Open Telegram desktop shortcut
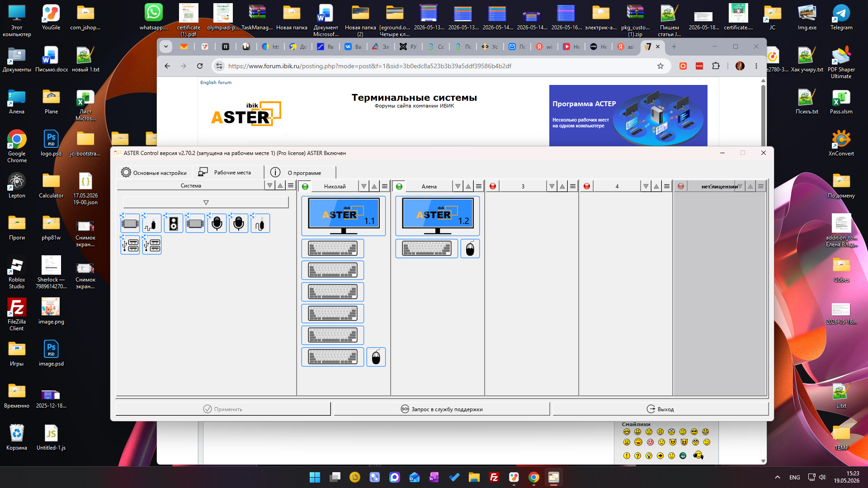 pos(841,18)
